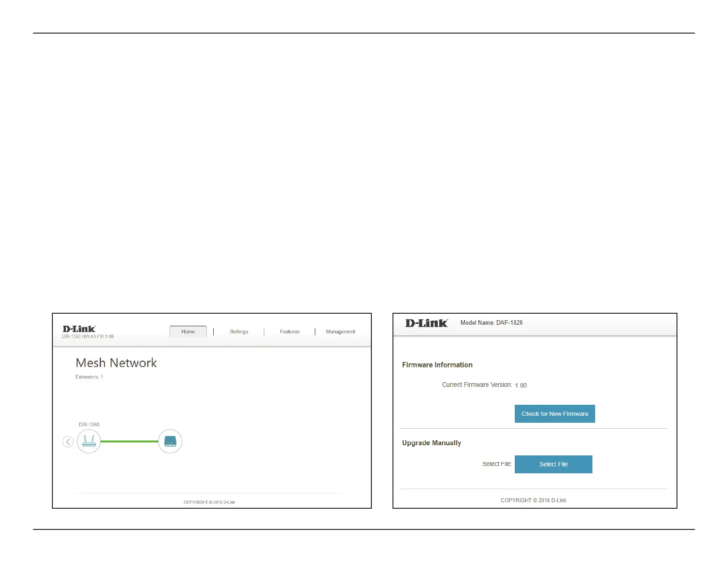
Task: Click the Upgrade Manually heading
Action: pyautogui.click(x=432, y=443)
